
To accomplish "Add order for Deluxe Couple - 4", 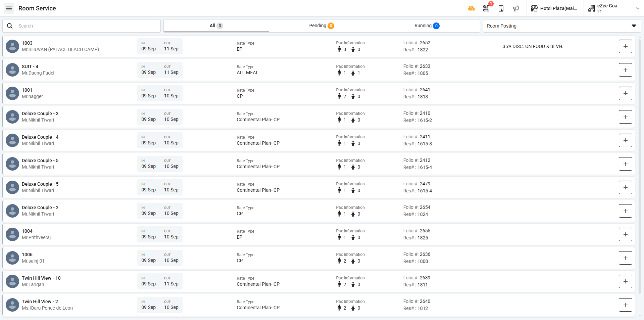I will 625,140.
